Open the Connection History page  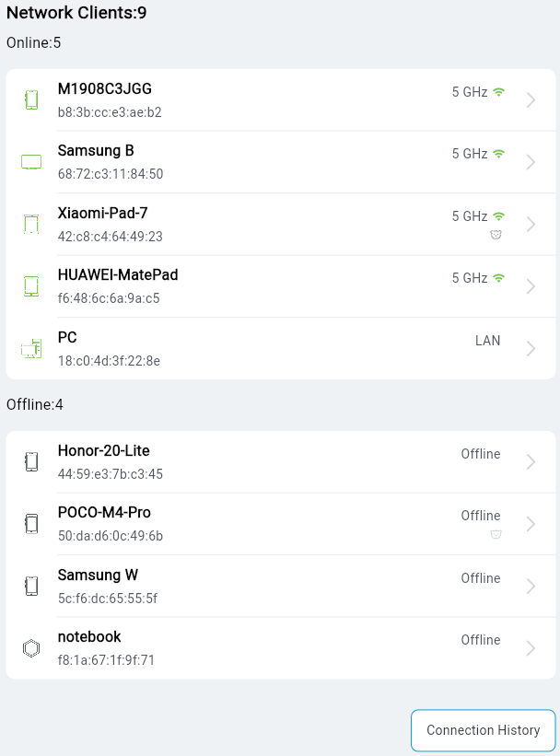pos(483,729)
